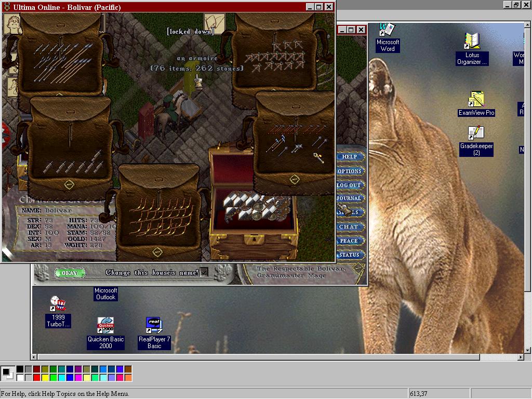Click the "GOLD: 1427" stat
The image size is (532, 399).
(86, 239)
